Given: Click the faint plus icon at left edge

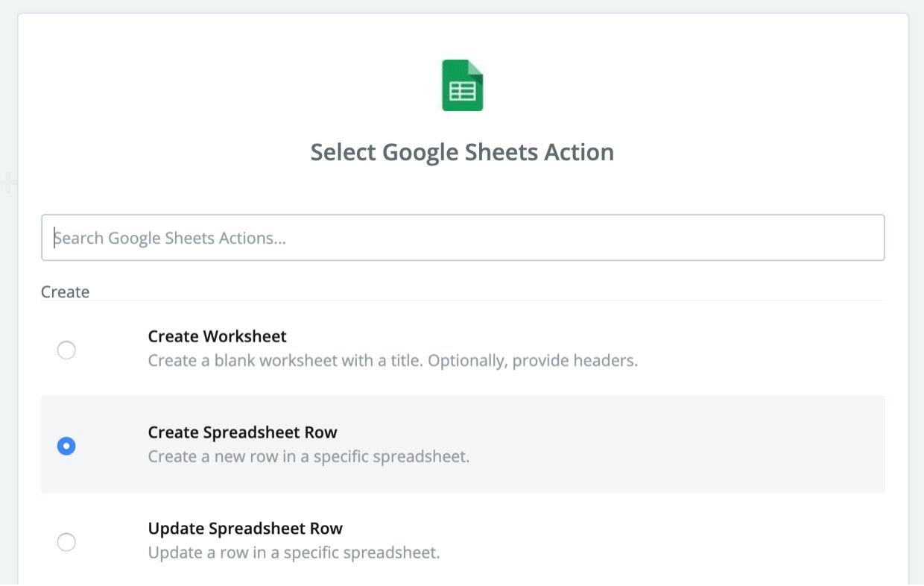Looking at the screenshot, I should (x=7, y=182).
